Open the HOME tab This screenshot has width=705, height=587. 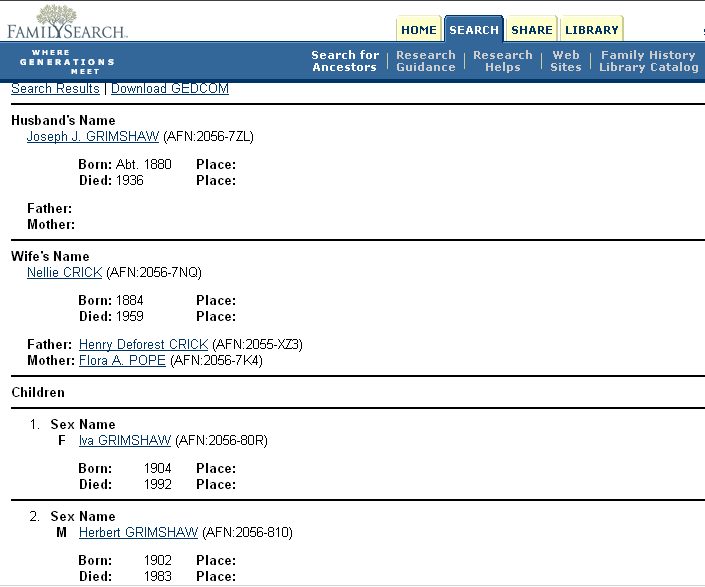[419, 30]
